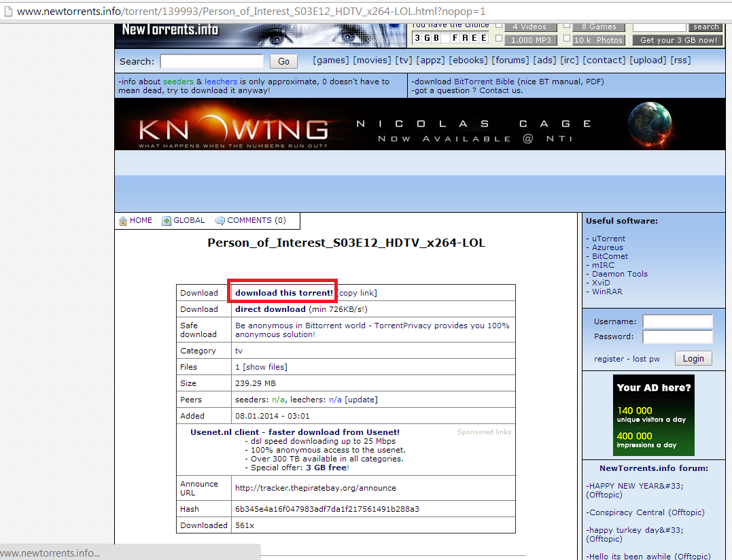This screenshot has height=560, width=732.
Task: Click the Login button
Action: pos(693,358)
